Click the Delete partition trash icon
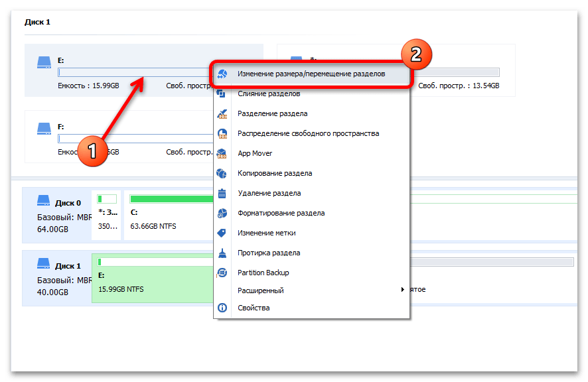This screenshot has width=588, height=382. pyautogui.click(x=222, y=193)
